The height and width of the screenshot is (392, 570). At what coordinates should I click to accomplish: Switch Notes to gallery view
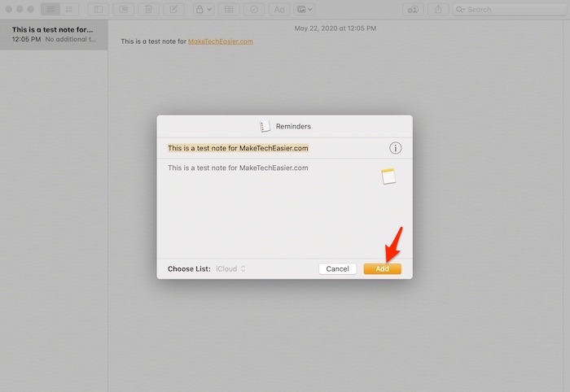pos(69,10)
